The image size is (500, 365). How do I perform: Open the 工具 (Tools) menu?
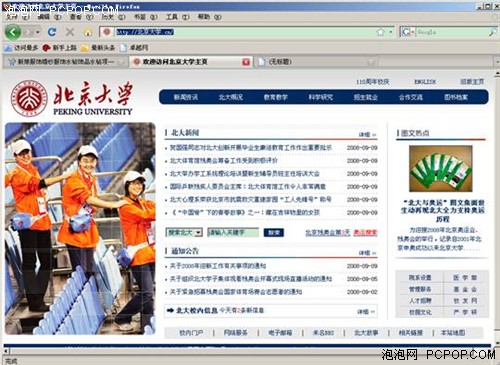[177, 17]
